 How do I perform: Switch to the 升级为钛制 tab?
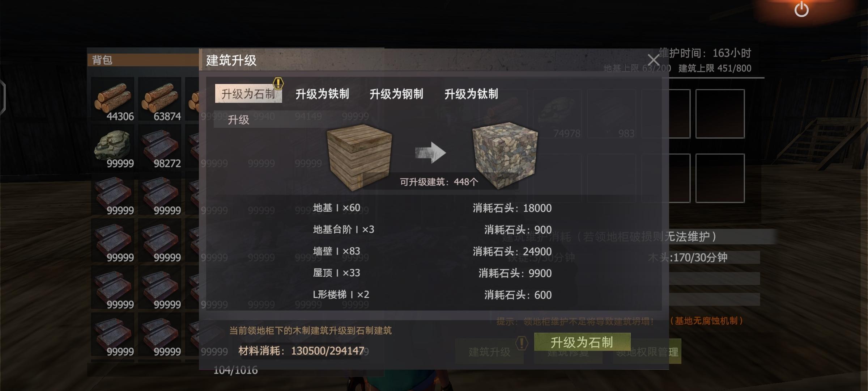(471, 94)
